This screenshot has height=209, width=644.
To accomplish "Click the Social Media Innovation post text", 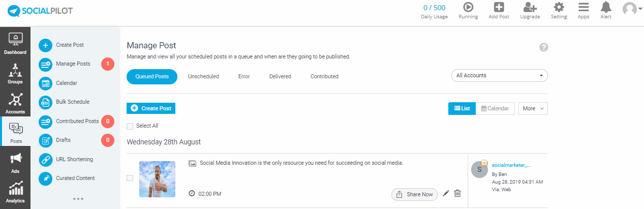I will point(301,163).
